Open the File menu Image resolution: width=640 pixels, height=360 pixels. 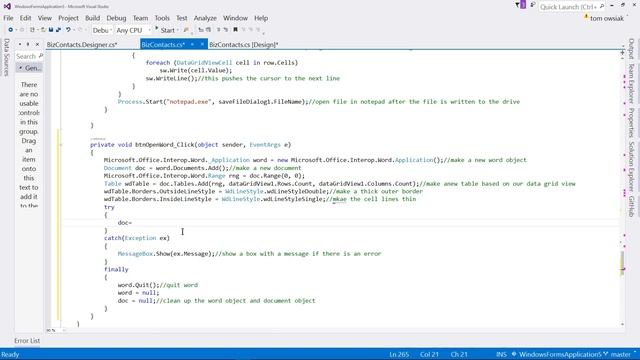pos(8,18)
